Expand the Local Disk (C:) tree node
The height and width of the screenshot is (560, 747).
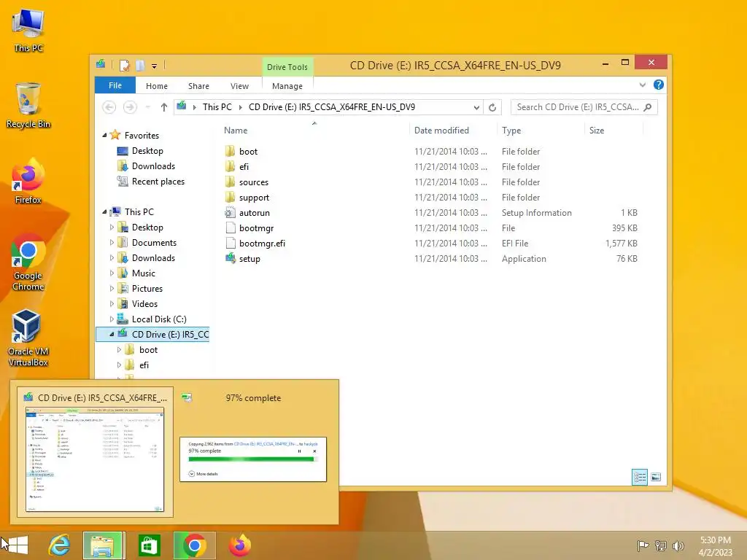[112, 319]
